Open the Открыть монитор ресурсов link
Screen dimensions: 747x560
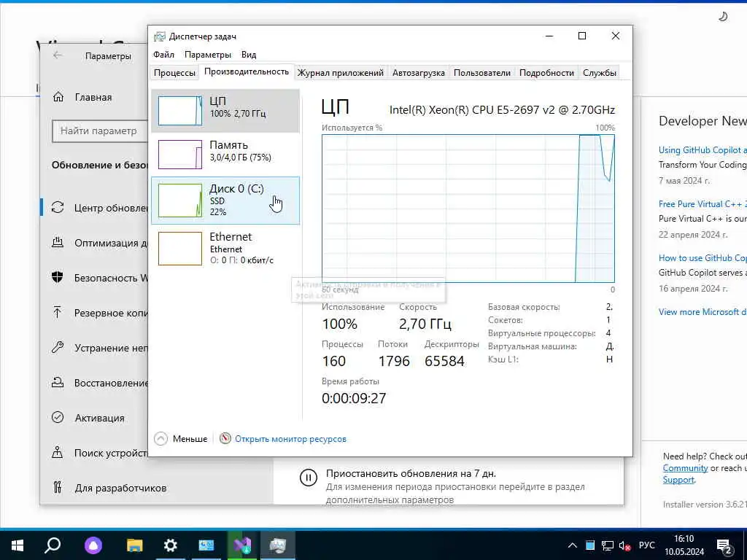pyautogui.click(x=290, y=439)
